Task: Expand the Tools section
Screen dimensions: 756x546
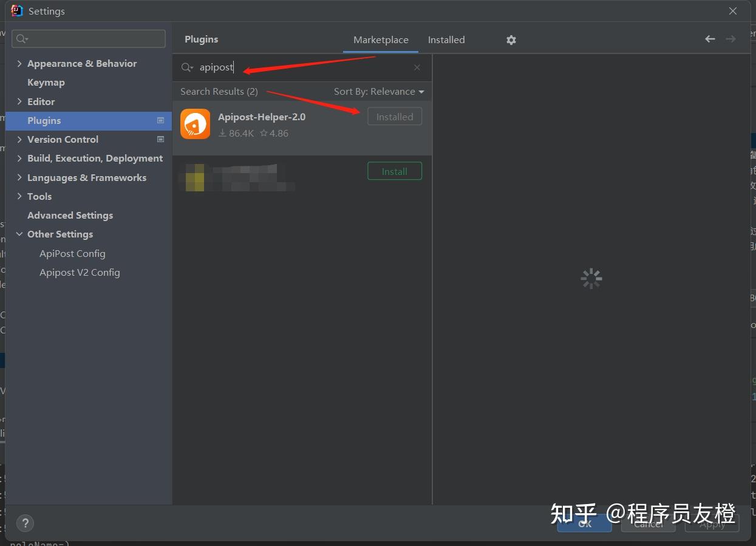Action: [19, 196]
